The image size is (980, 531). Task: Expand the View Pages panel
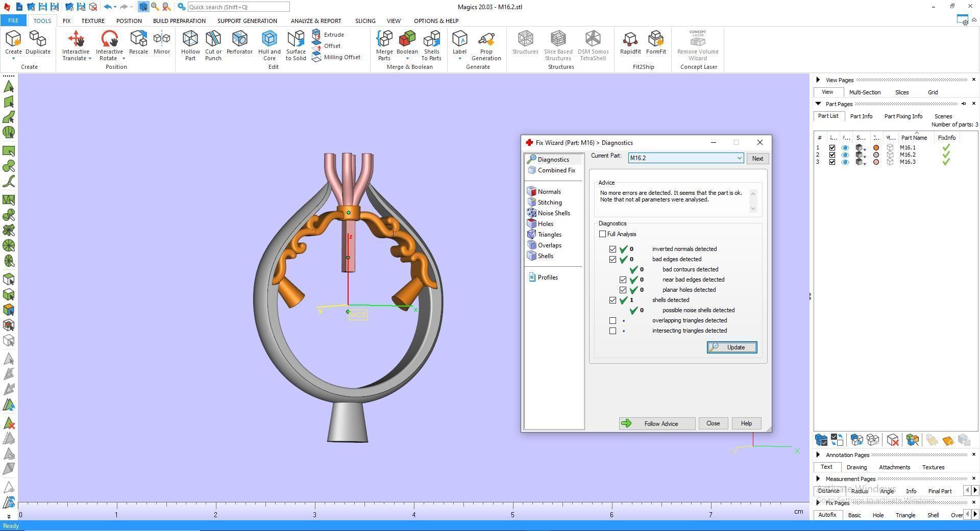(818, 80)
